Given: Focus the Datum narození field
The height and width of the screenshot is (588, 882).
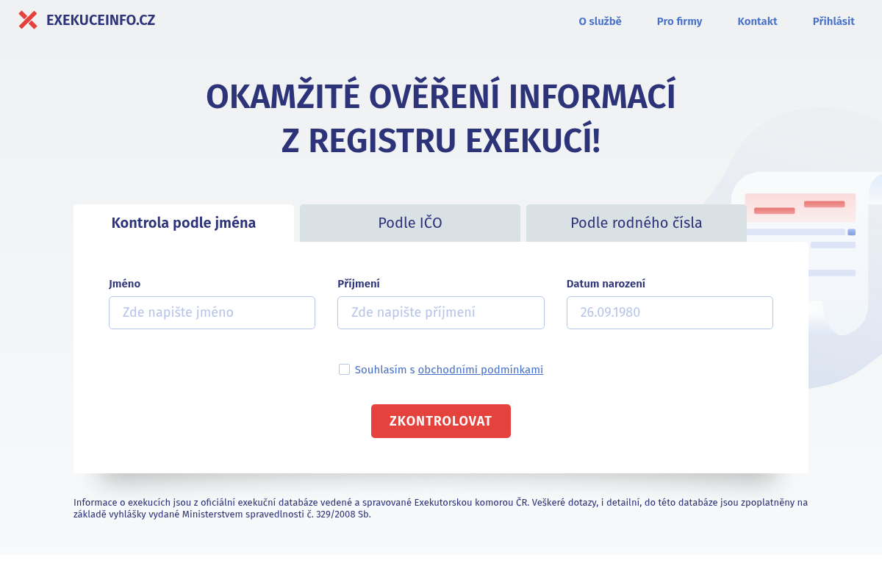Looking at the screenshot, I should (x=670, y=312).
